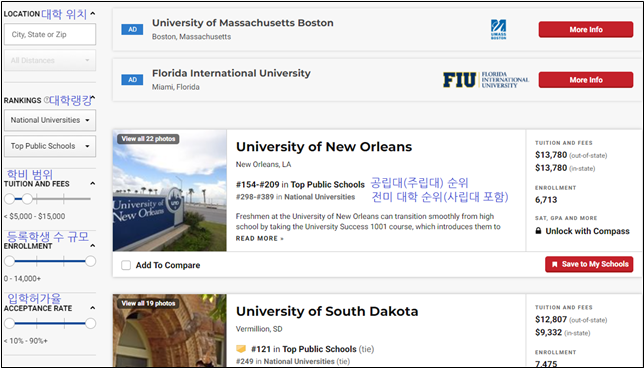Open the University of Massachusetts Boston ad link
This screenshot has height=368, width=644.
(243, 23)
